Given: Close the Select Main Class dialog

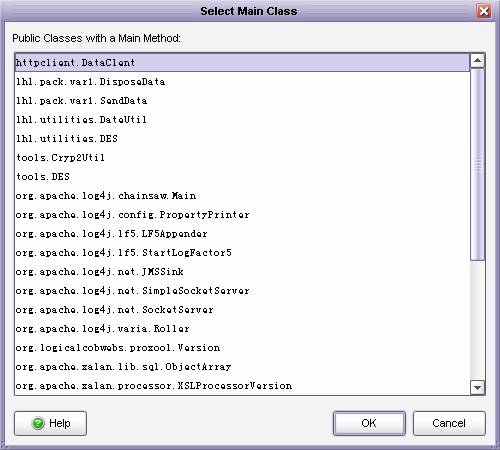Looking at the screenshot, I should [x=484, y=11].
